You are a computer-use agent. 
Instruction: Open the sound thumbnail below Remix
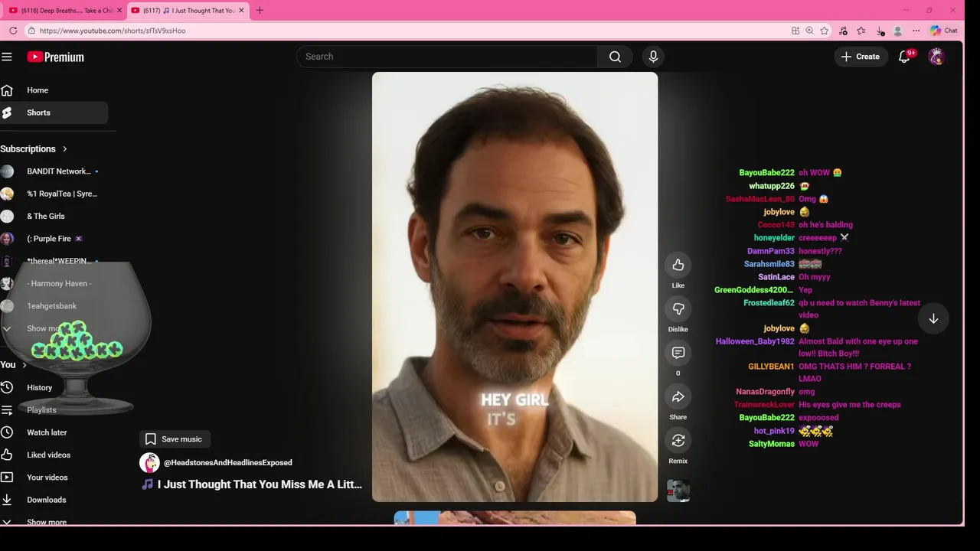pos(678,491)
